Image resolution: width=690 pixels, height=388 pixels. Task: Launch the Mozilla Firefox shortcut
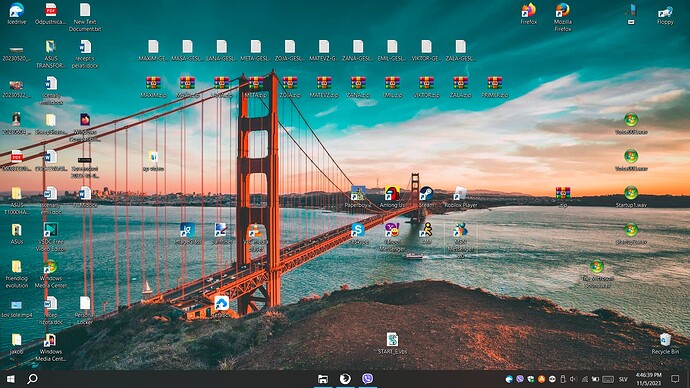[x=563, y=17]
